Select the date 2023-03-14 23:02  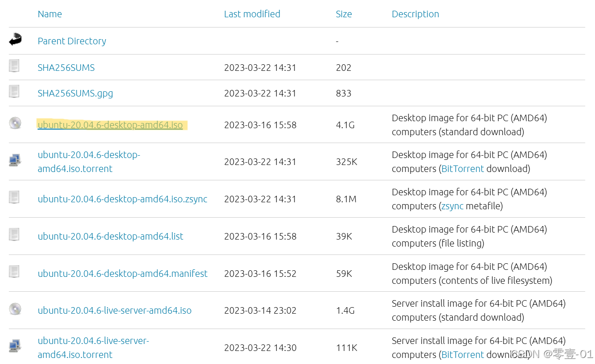click(x=260, y=310)
